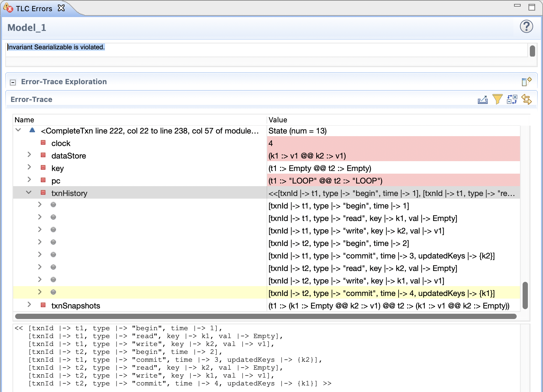The width and height of the screenshot is (543, 392).
Task: Click the gray dot of t2 read record
Action: pyautogui.click(x=53, y=267)
